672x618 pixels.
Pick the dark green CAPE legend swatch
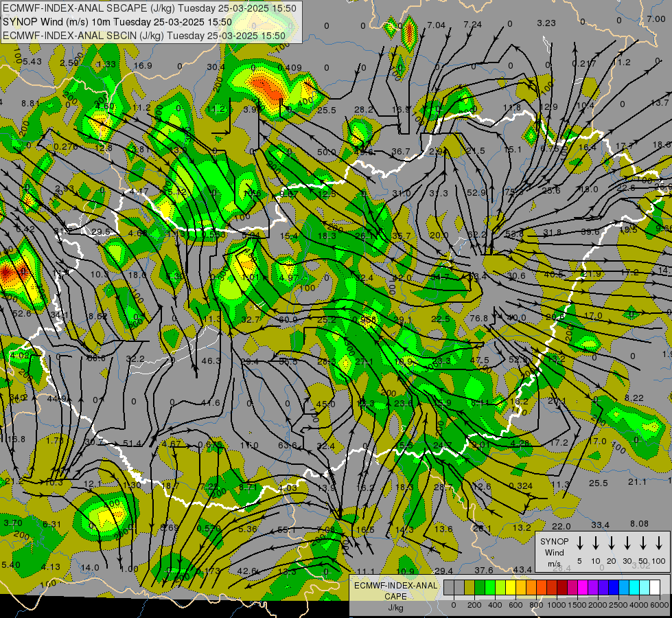(x=480, y=587)
